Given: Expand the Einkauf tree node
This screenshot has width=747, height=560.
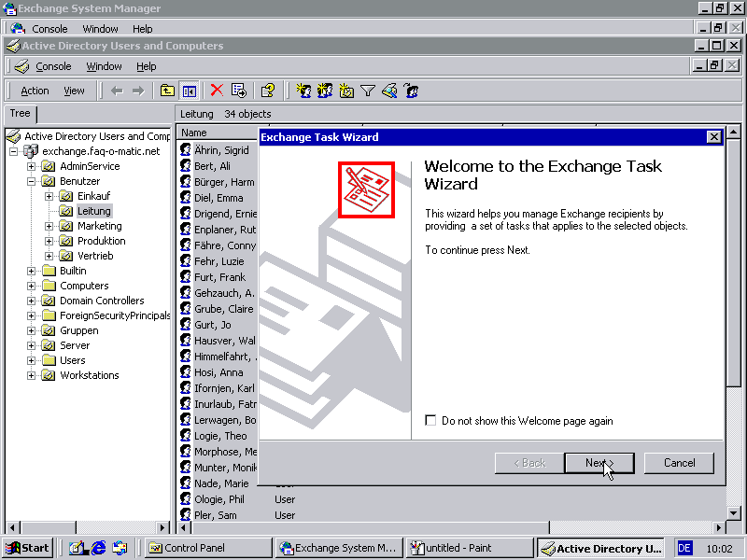Looking at the screenshot, I should pyautogui.click(x=49, y=196).
